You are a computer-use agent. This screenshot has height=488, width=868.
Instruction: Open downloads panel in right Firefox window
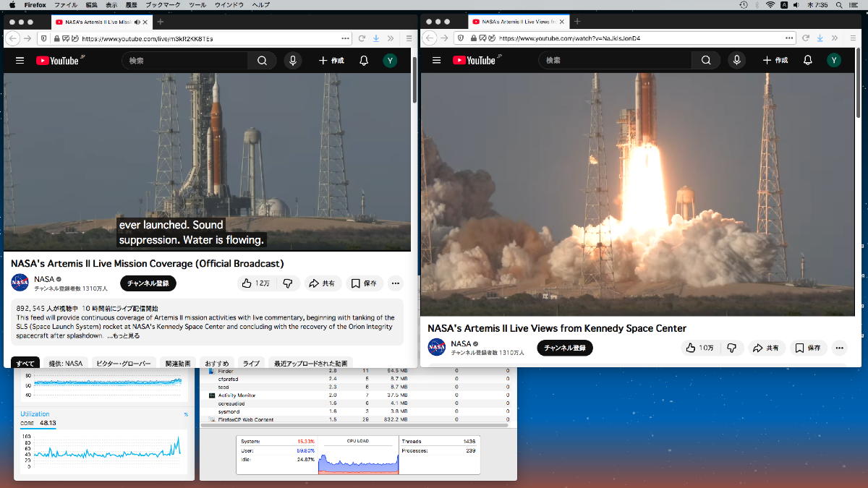pos(820,38)
